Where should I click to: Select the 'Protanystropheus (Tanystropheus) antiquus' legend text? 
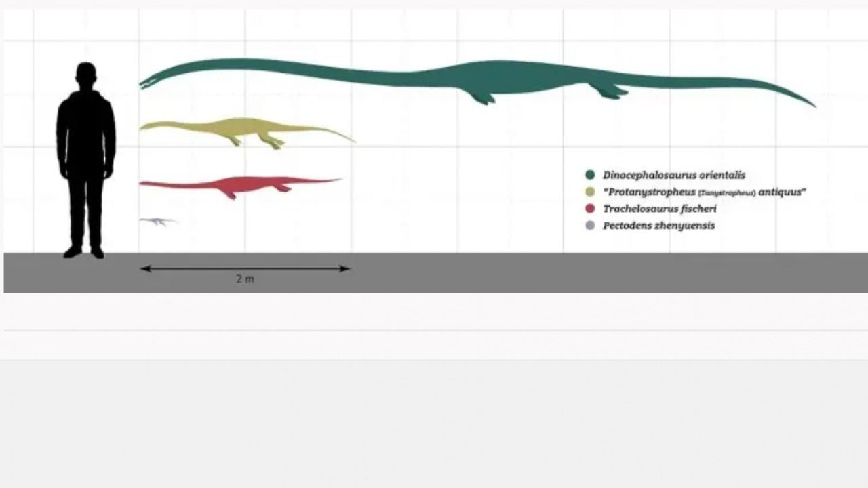tap(705, 192)
